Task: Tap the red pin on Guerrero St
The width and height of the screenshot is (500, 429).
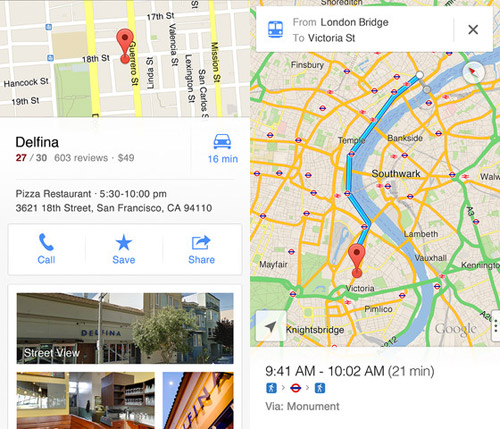Action: pos(125,46)
